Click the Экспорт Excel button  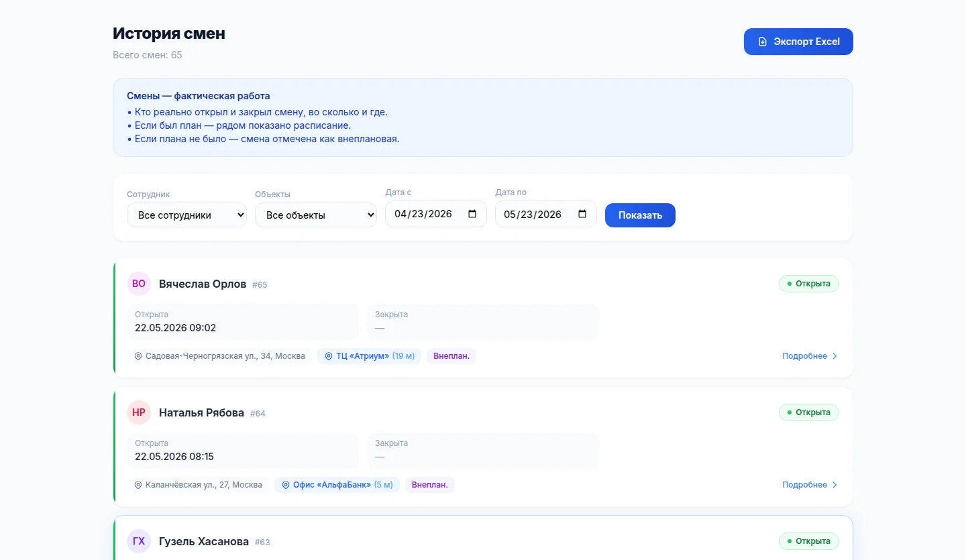pyautogui.click(x=798, y=42)
